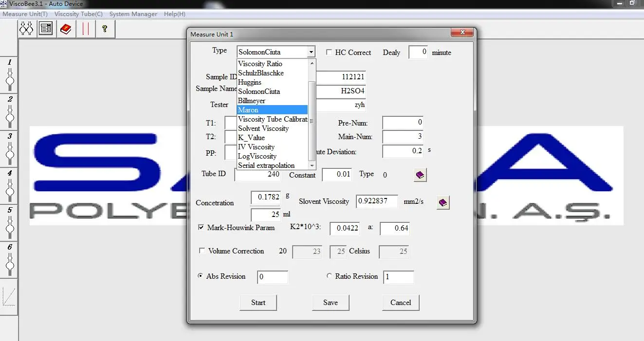Select Abs Revision radio button
This screenshot has width=644, height=341.
[x=201, y=276]
